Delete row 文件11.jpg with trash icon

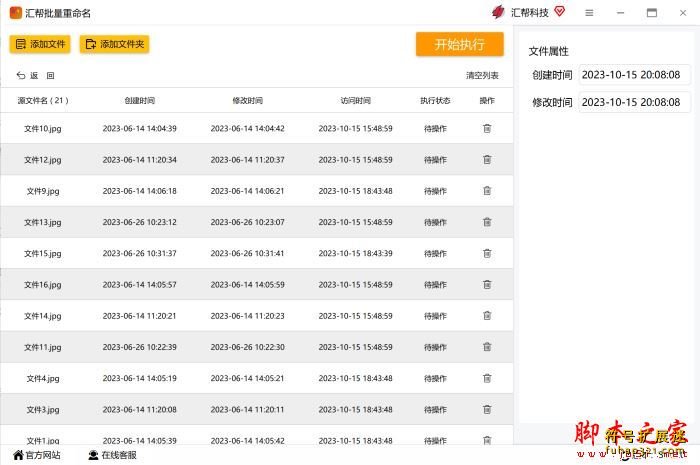[487, 347]
